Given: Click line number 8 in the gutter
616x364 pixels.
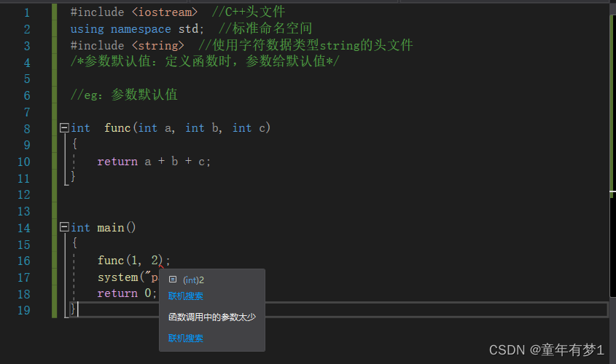Looking at the screenshot, I should [x=27, y=129].
